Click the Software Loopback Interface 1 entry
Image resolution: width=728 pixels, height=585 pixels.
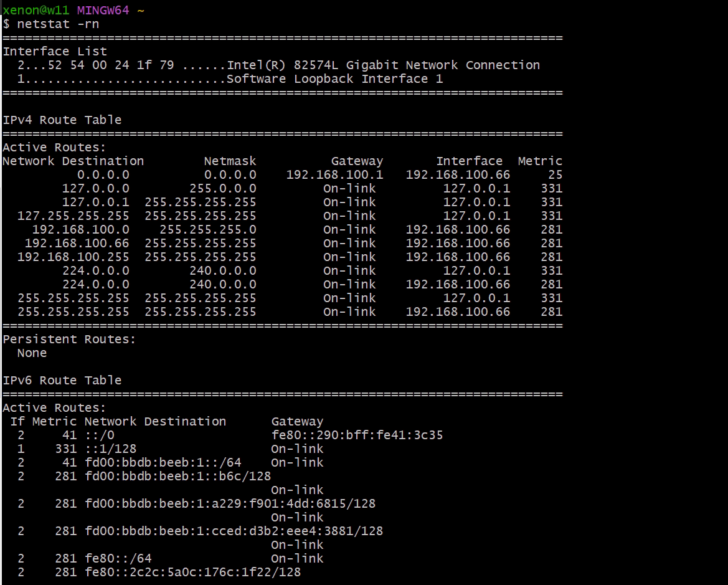pyautogui.click(x=334, y=79)
